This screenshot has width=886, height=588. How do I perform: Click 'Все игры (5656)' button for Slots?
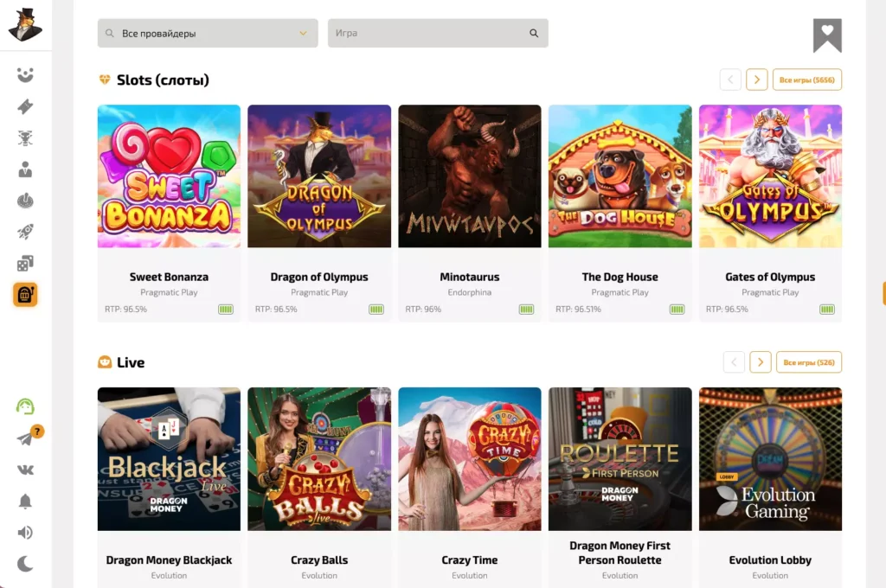[x=807, y=80]
